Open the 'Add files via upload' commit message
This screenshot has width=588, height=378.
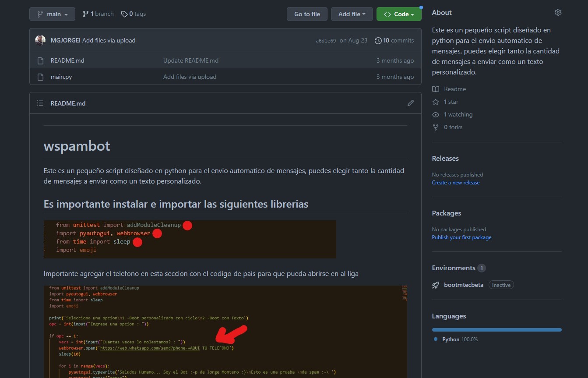(109, 40)
